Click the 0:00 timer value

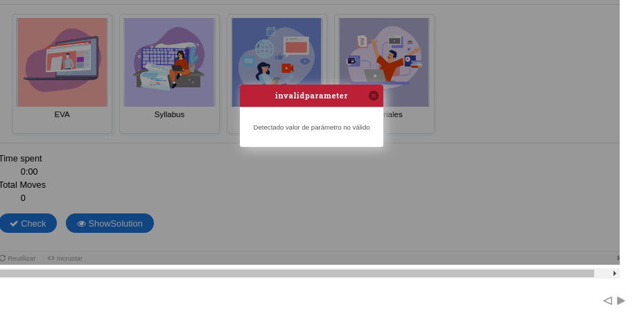(x=29, y=172)
